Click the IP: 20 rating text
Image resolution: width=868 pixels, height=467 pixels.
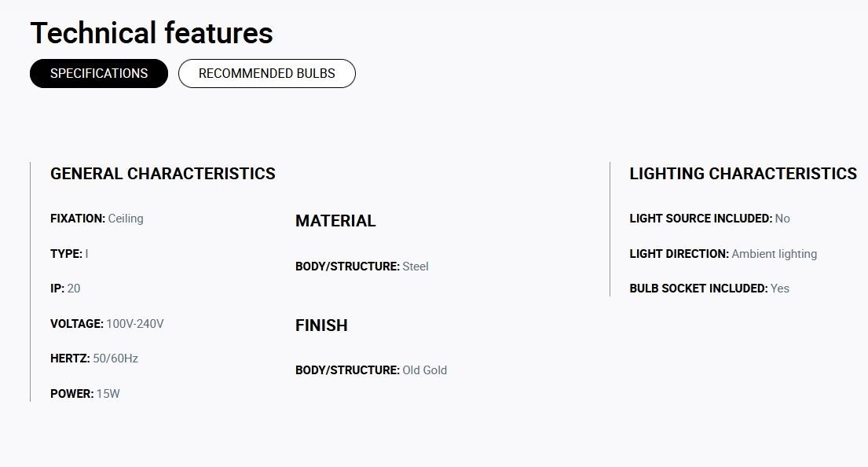point(65,289)
